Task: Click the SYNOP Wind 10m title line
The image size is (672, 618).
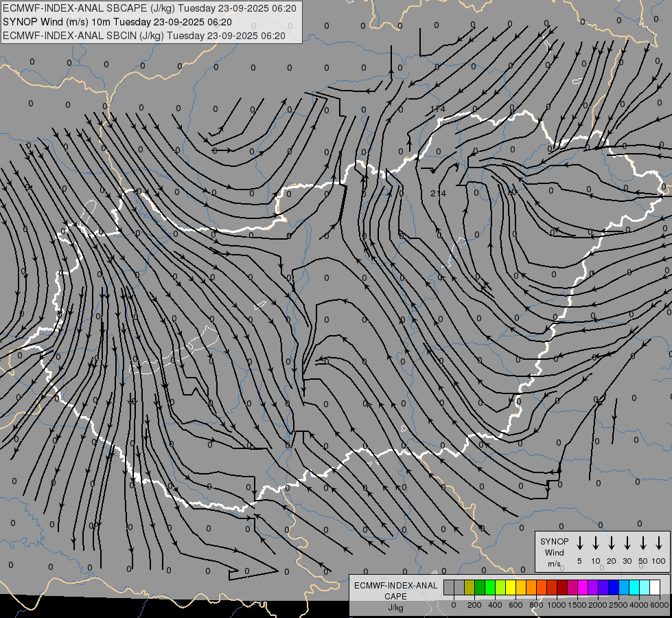Action: point(117,22)
